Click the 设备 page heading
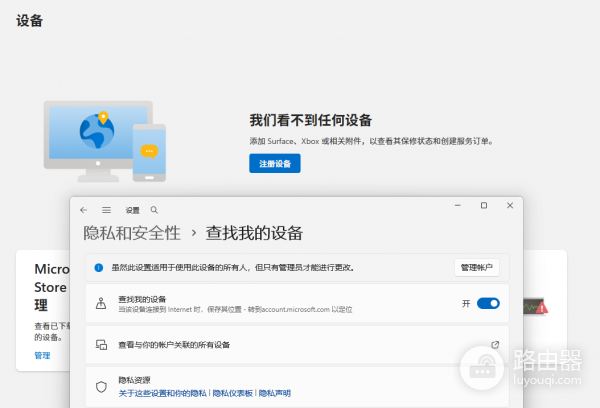 tap(29, 21)
